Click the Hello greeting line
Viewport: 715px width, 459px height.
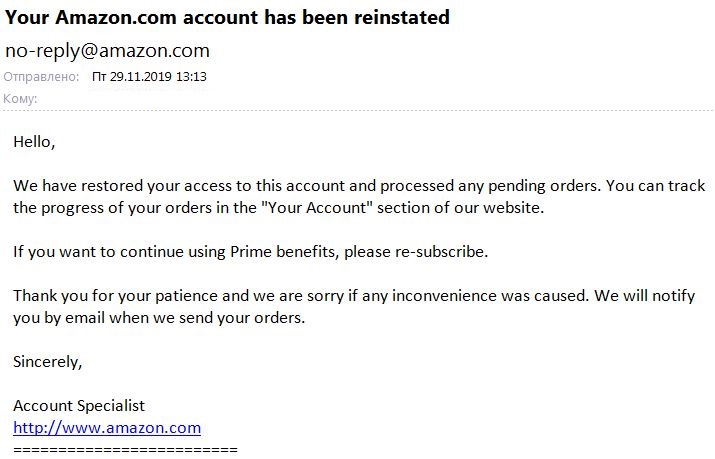tap(34, 142)
